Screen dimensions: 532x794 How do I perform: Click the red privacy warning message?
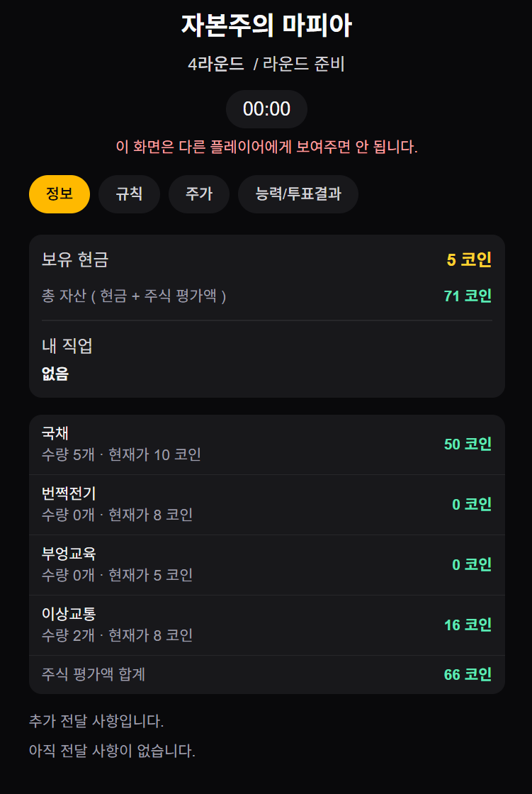[x=267, y=147]
